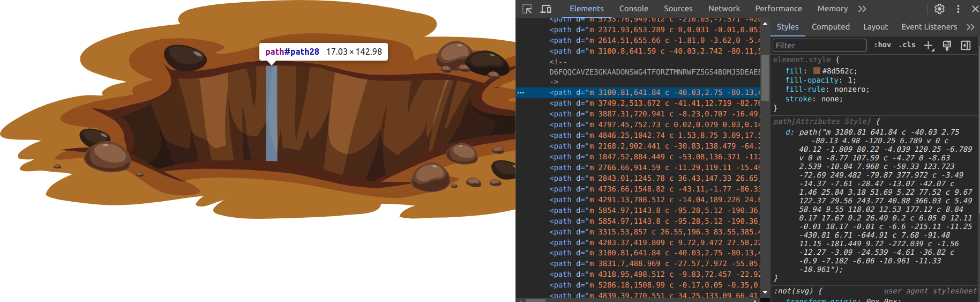Click DOM tree scrollbar down arrow

(x=765, y=292)
